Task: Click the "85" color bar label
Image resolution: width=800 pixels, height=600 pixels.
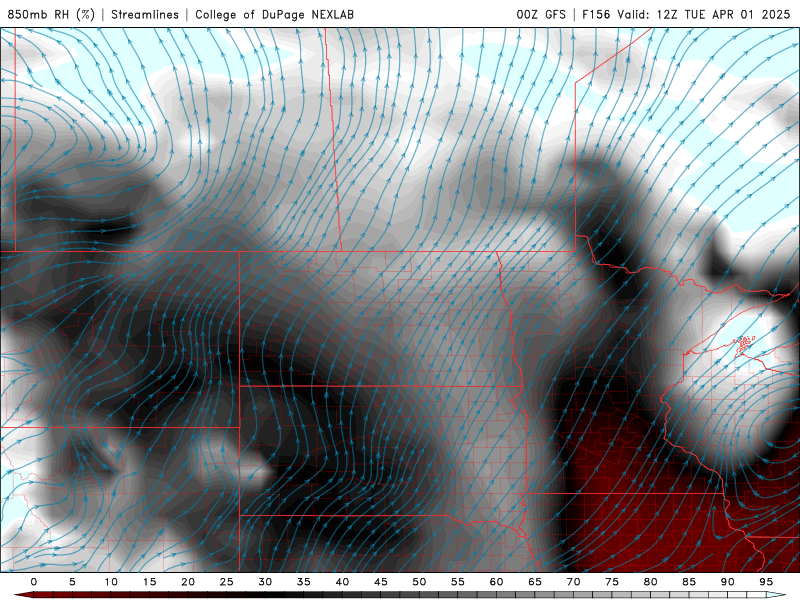Action: [x=689, y=582]
